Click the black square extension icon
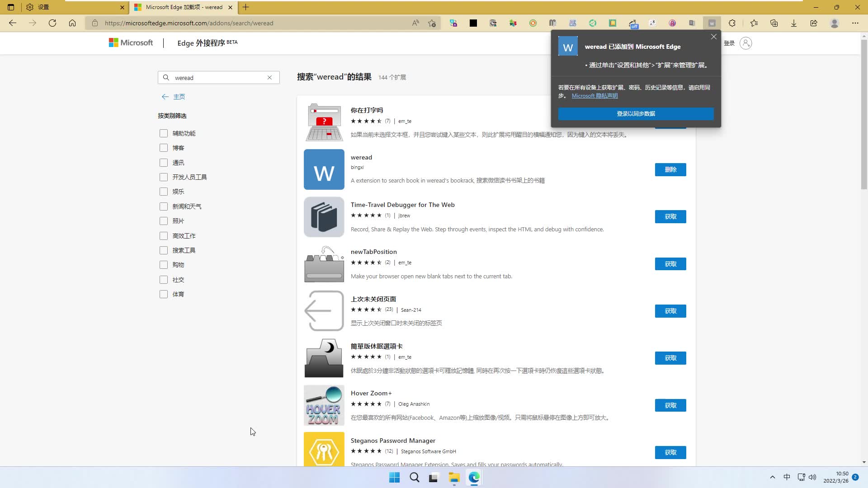The width and height of the screenshot is (868, 488). (473, 23)
